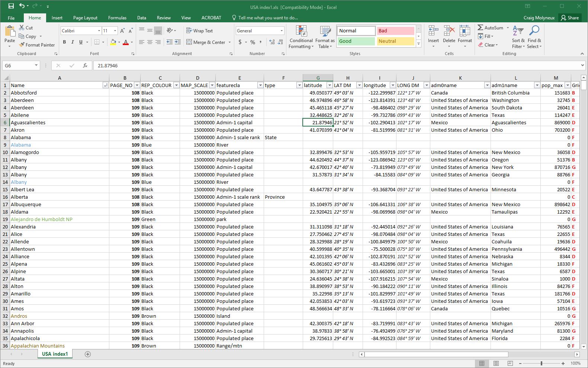The width and height of the screenshot is (588, 368).
Task: Click the Insert Function fx button
Action: pos(85,65)
